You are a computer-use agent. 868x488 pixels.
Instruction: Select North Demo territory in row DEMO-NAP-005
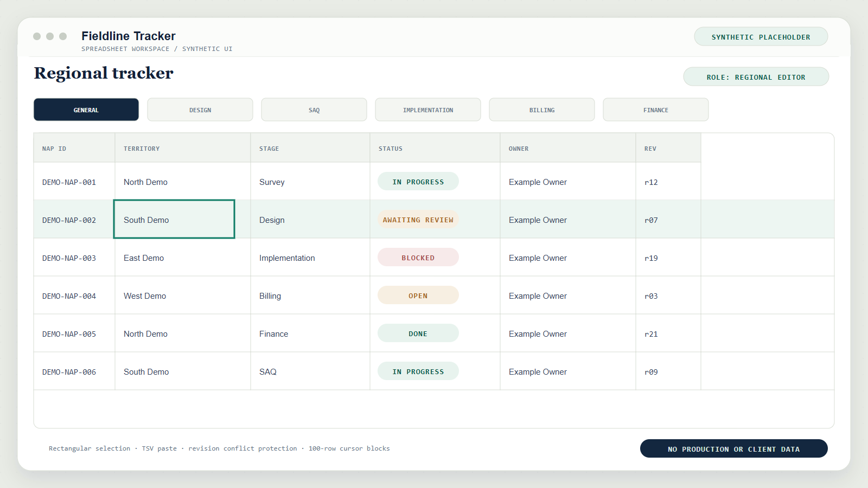[x=183, y=333]
